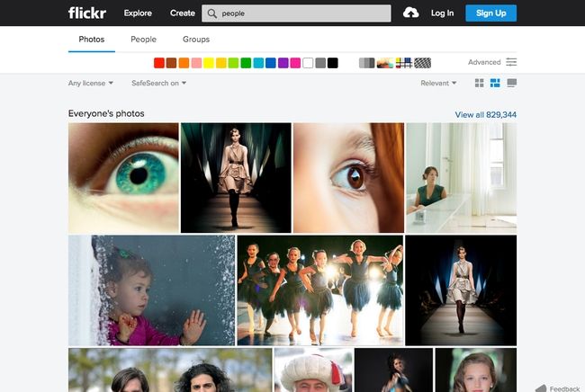Click the Sign Up button
585x392 pixels.
[490, 13]
